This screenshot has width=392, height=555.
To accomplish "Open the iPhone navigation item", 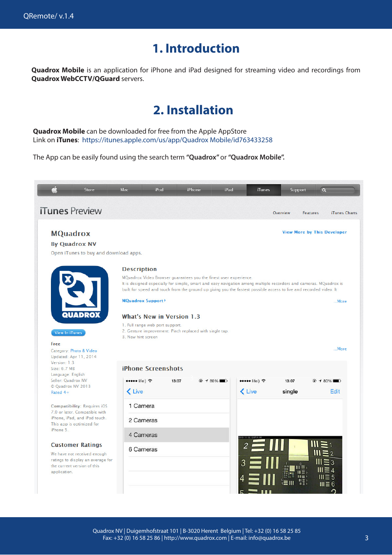I will tap(194, 190).
